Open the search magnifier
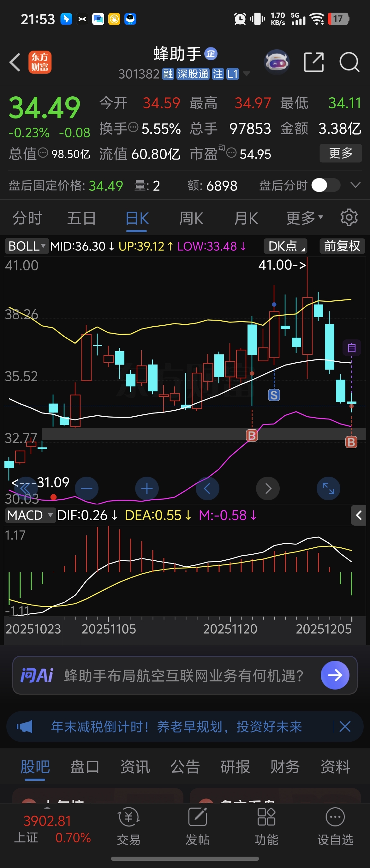This screenshot has height=868, width=370. pyautogui.click(x=349, y=62)
